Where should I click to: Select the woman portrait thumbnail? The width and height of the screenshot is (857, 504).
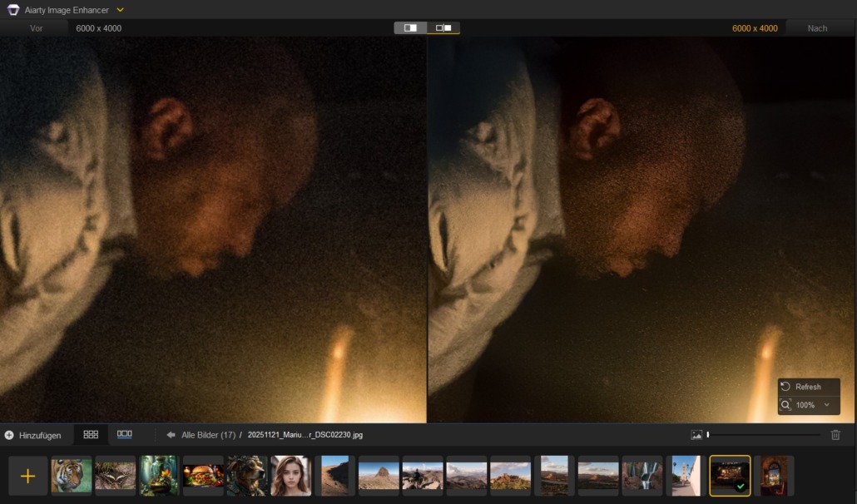tap(291, 476)
